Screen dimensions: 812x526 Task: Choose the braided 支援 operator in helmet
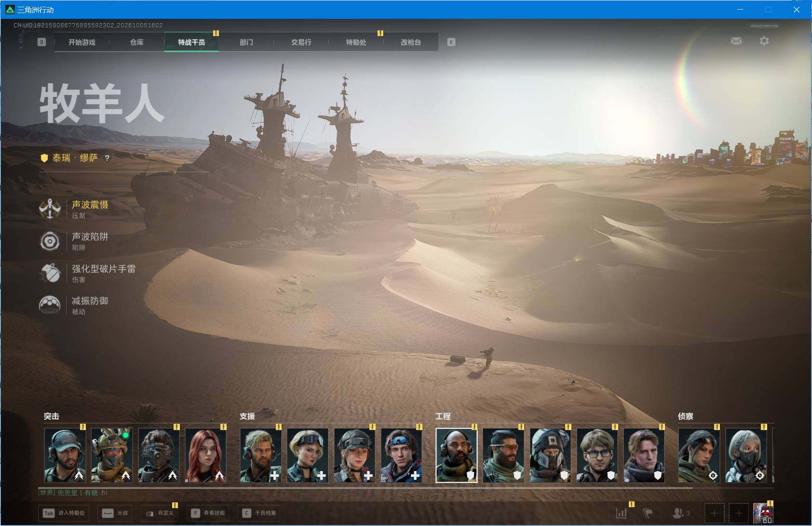pos(354,455)
